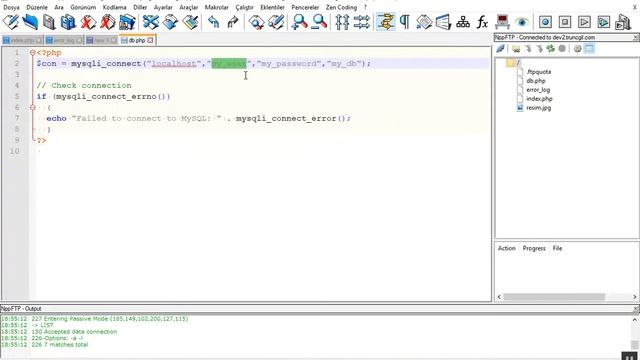This screenshot has width=640, height=360.
Task: Switch to the error_log tab
Action: pos(64,40)
